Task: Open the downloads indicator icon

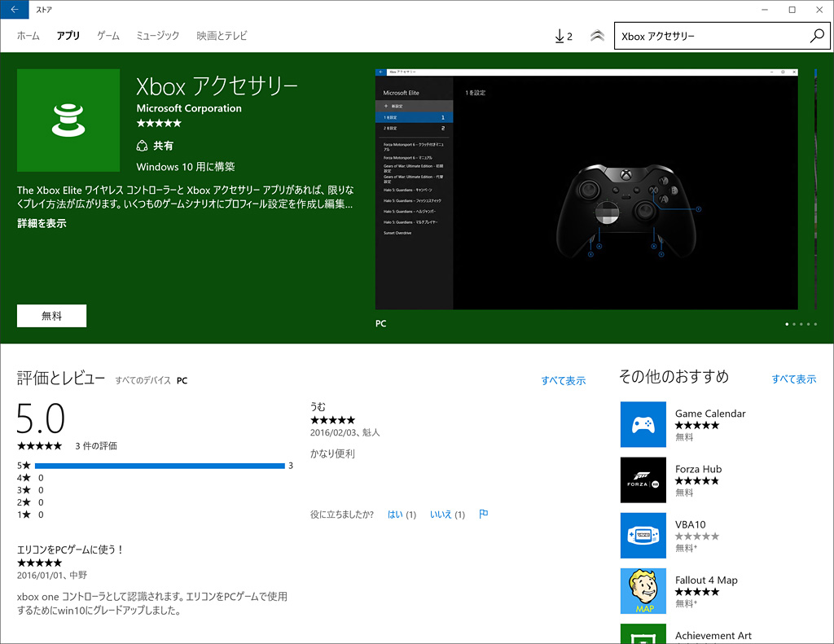Action: click(563, 36)
